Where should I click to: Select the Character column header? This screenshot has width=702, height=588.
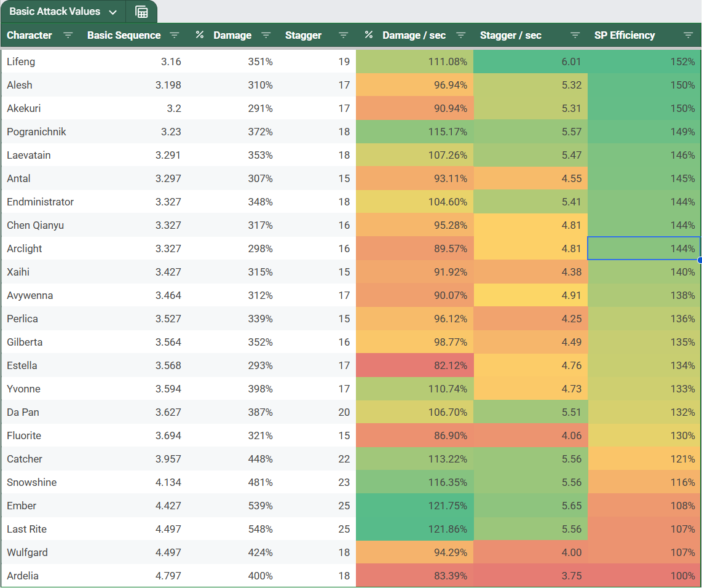click(30, 36)
